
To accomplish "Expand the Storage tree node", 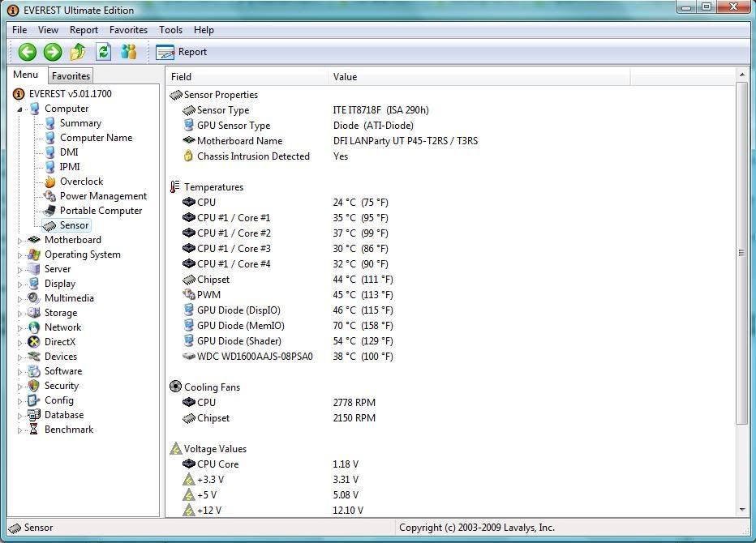I will point(19,313).
